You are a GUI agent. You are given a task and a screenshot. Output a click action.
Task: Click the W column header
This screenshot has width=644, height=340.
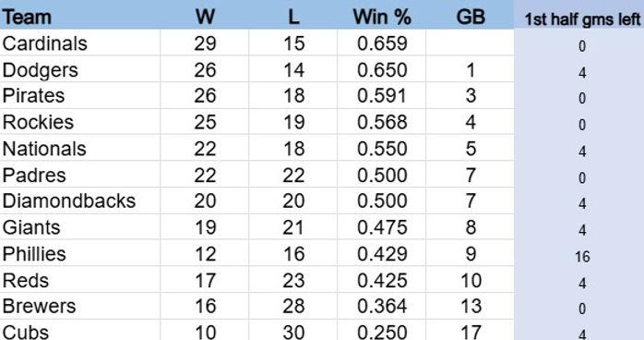point(205,18)
